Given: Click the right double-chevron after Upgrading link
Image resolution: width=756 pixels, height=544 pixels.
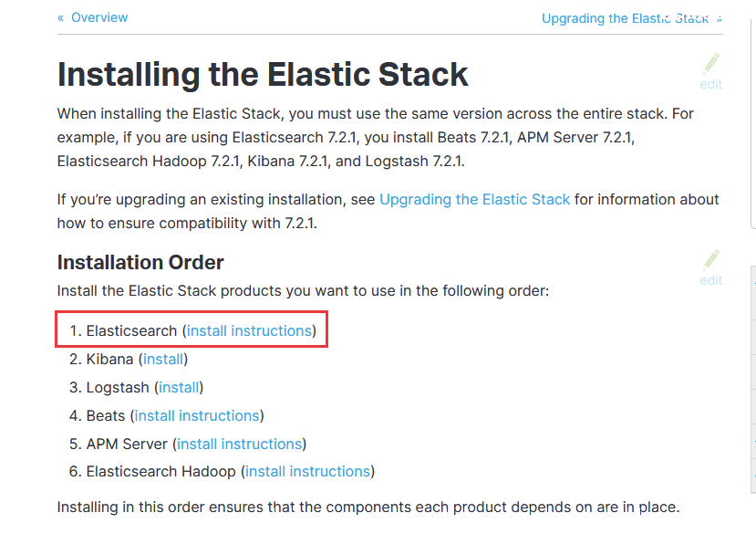Looking at the screenshot, I should coord(719,19).
